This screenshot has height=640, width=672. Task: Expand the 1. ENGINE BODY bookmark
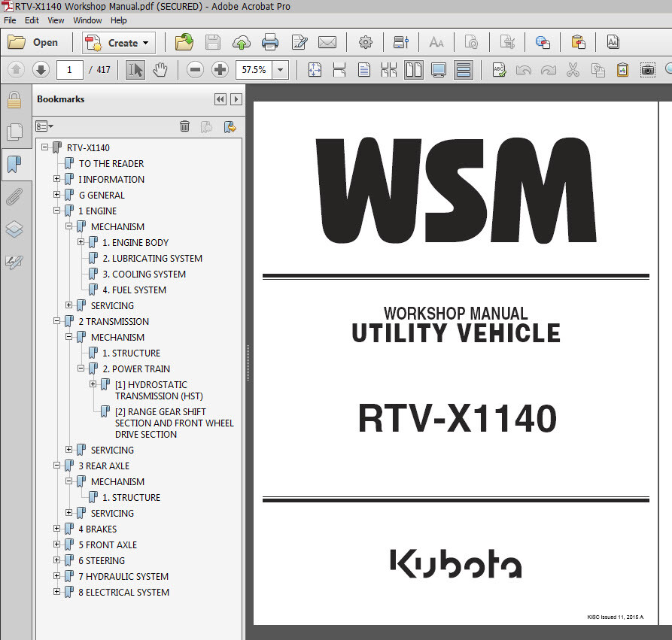[x=81, y=242]
